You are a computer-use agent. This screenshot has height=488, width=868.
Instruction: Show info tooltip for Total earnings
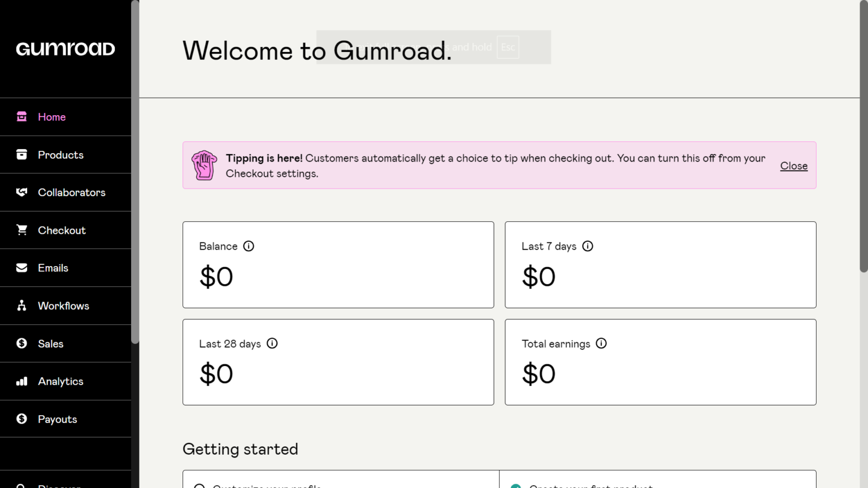click(601, 343)
